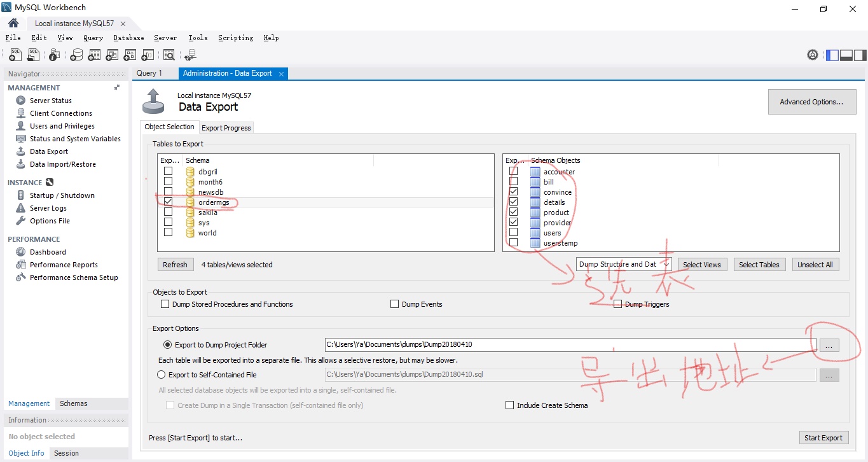Screen dimensions: 868x462
Task: Create new table icon in toolbar
Action: (94, 55)
